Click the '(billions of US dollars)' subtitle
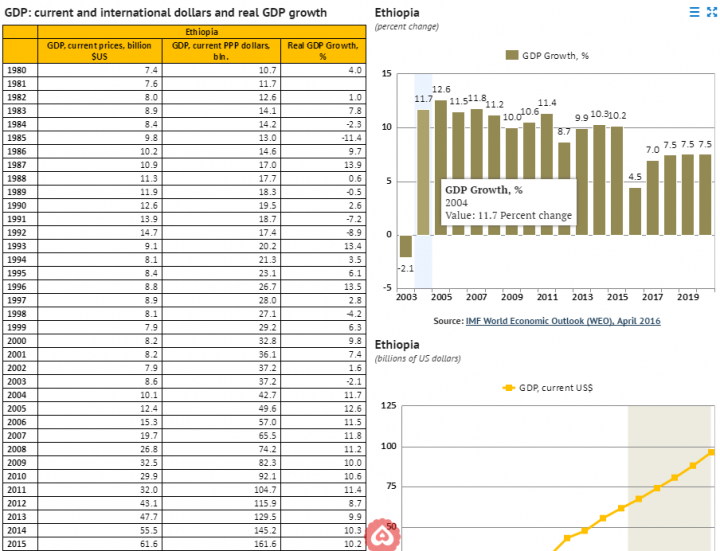The width and height of the screenshot is (720, 551). pyautogui.click(x=417, y=359)
